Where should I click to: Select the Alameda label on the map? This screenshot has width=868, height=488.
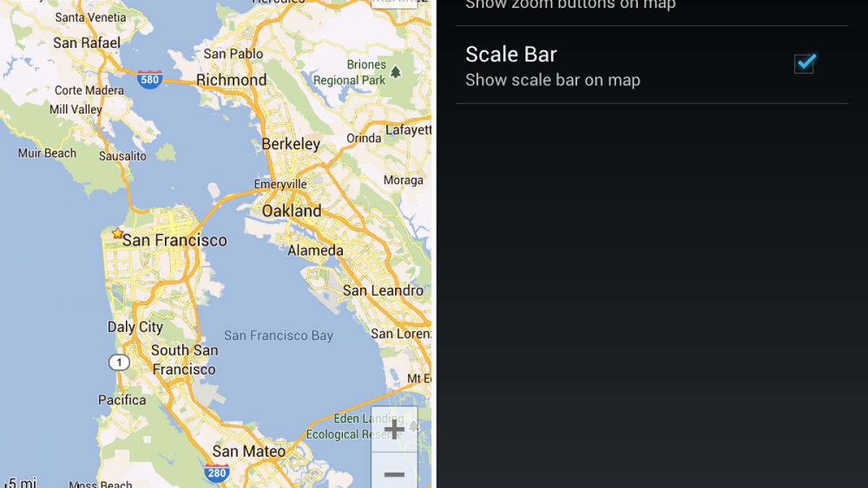pyautogui.click(x=315, y=251)
